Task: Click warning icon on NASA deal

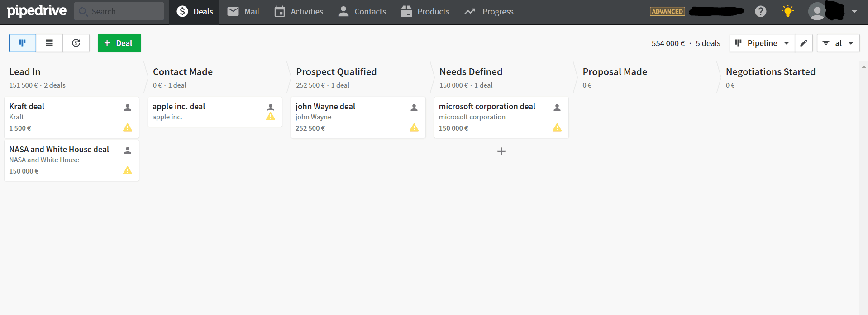Action: click(x=128, y=171)
